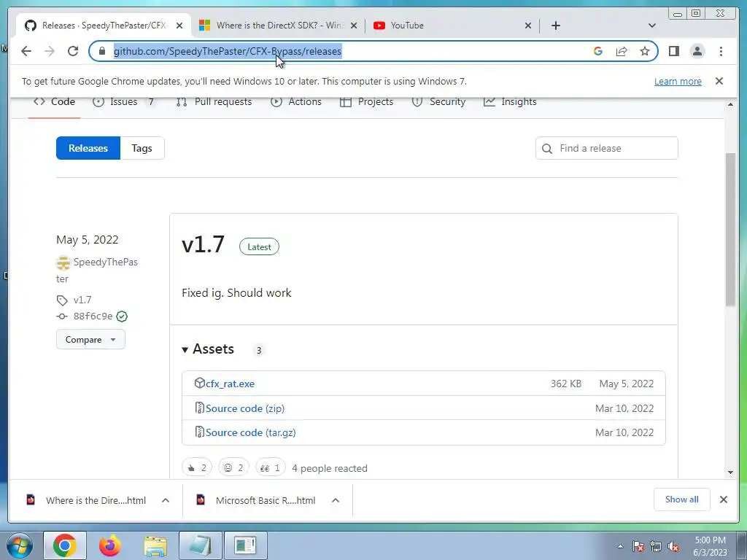Open Chrome three-dot menu
Screen dimensions: 747x560
tap(721, 51)
